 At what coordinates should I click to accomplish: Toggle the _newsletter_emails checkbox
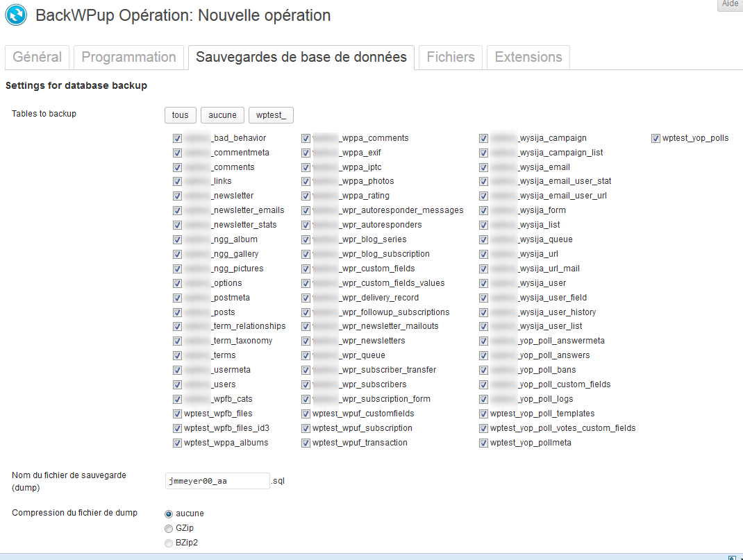point(177,211)
